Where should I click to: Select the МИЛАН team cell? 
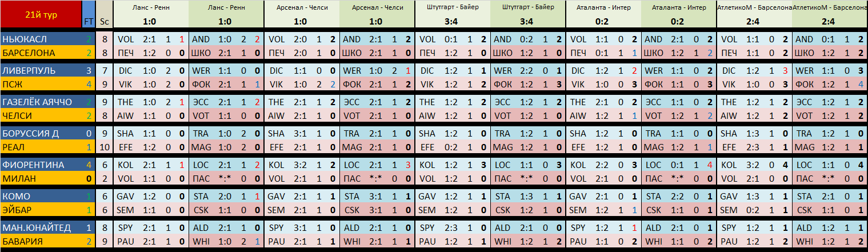41,178
